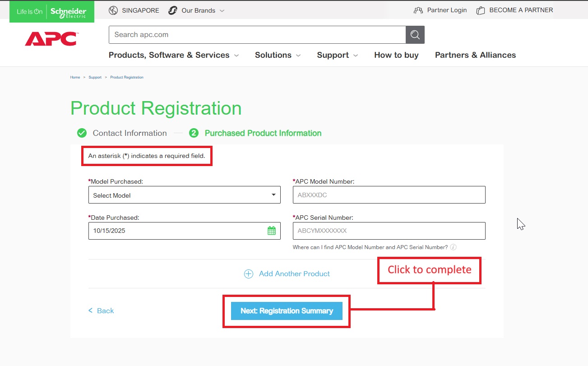Click the Back arrow chevron
Viewport: 588px width, 366px height.
pyautogui.click(x=90, y=310)
